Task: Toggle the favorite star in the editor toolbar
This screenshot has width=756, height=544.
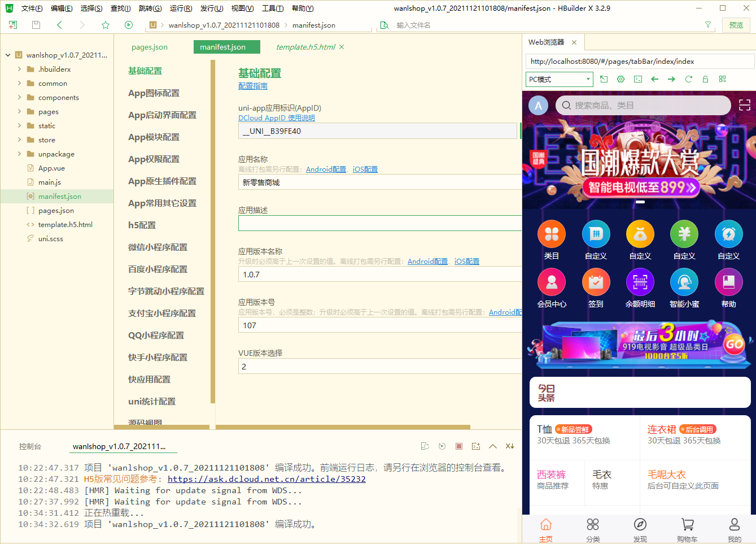Action: [x=106, y=25]
